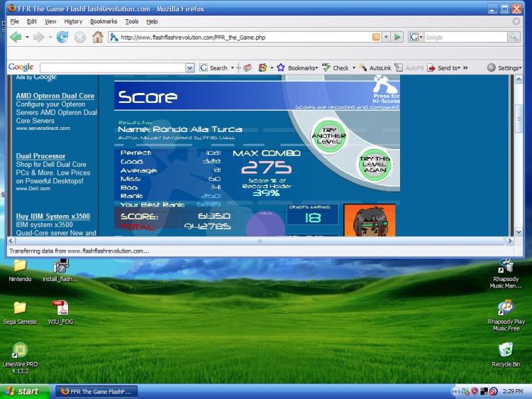The width and height of the screenshot is (532, 399).
Task: Open the Search button options dropdown
Action: click(x=233, y=68)
